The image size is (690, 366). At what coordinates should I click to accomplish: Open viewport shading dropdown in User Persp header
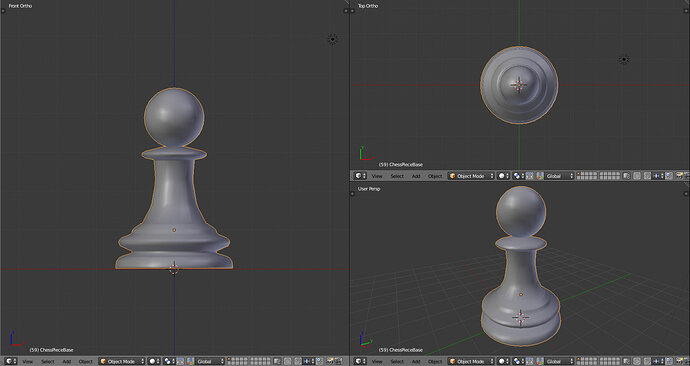pyautogui.click(x=504, y=361)
